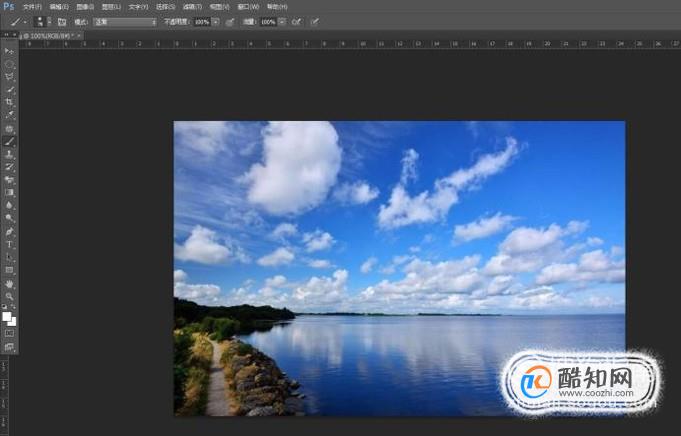Select the Crop tool
This screenshot has width=681, height=436.
9,102
